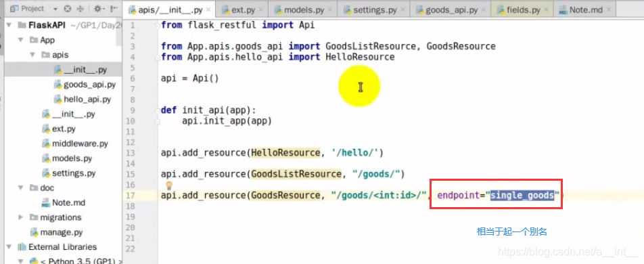644x264 pixels.
Task: Collapse the App folder
Action: coord(20,41)
